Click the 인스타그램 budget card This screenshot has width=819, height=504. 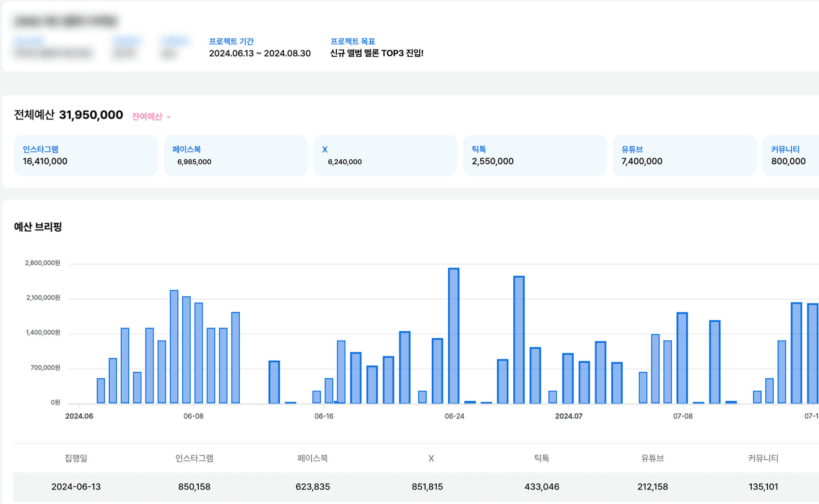pos(86,156)
